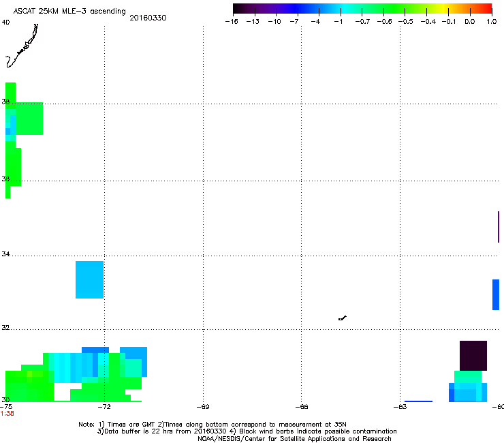
Task: Click the -0.6 color bar label
Action: tap(384, 22)
